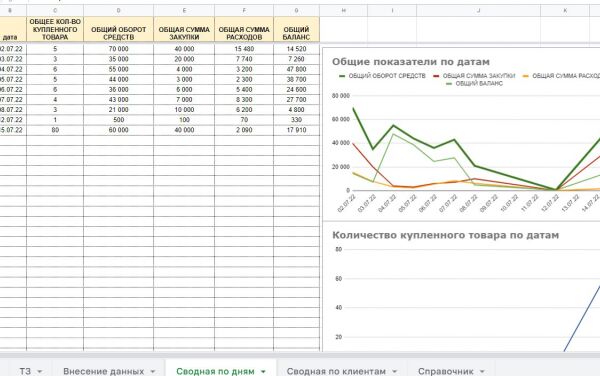Select cell with value 21 000
The image size is (600, 376).
tap(119, 110)
